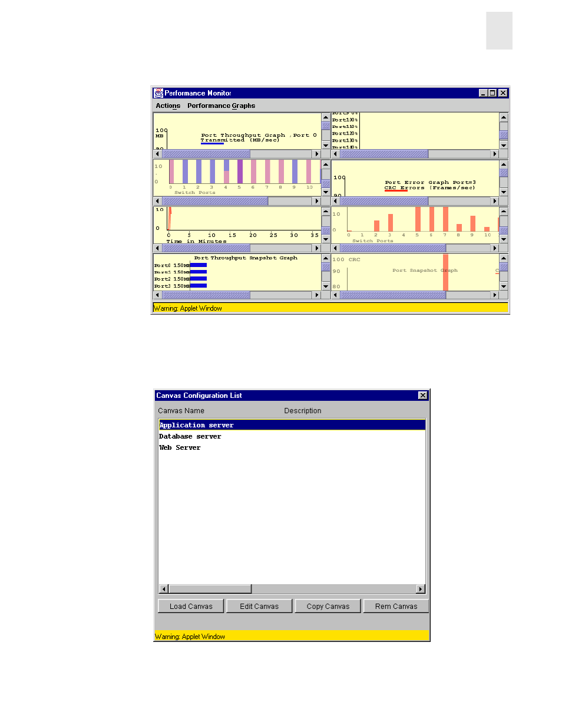Click up arrow beside Port Error Graph Port=3
Viewport: 562px width, 728px height.
[x=504, y=164]
